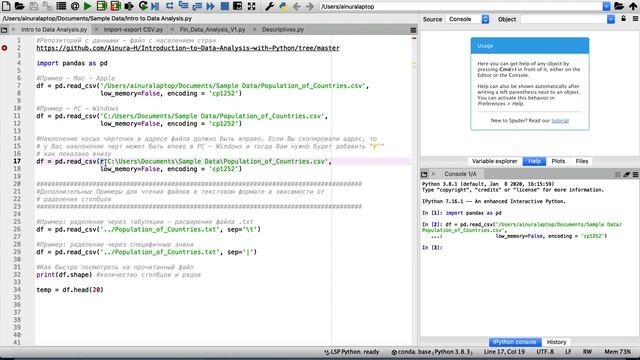The height and width of the screenshot is (360, 640).
Task: Open a file using the toolbar folder icon
Action: tap(19, 6)
